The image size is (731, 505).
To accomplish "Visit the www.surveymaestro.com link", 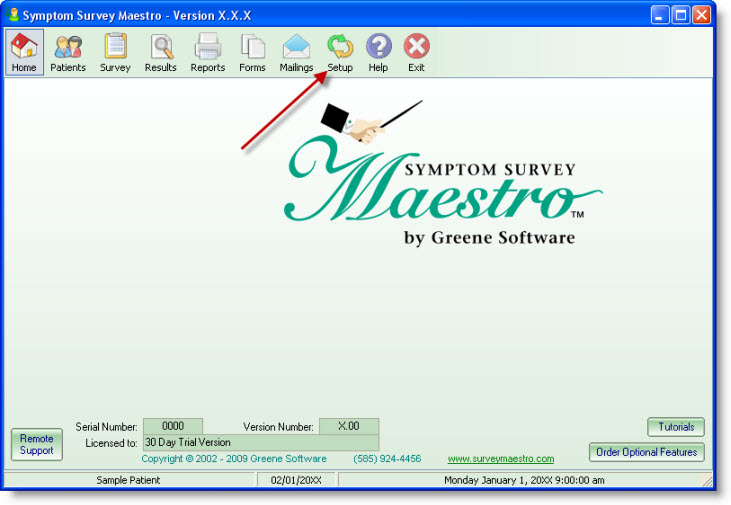I will [500, 459].
